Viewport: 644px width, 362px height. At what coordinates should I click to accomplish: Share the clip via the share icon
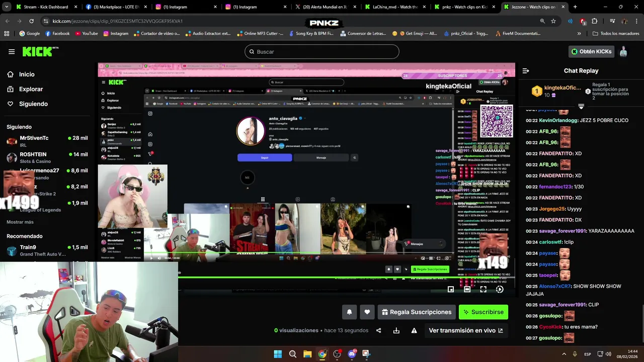coord(379,330)
